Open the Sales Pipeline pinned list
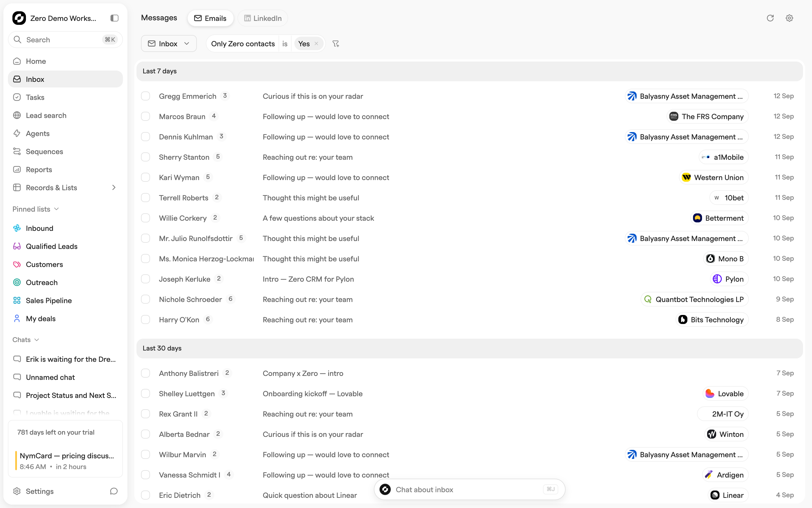Screen dimensions: 812x508 pyautogui.click(x=65, y=300)
